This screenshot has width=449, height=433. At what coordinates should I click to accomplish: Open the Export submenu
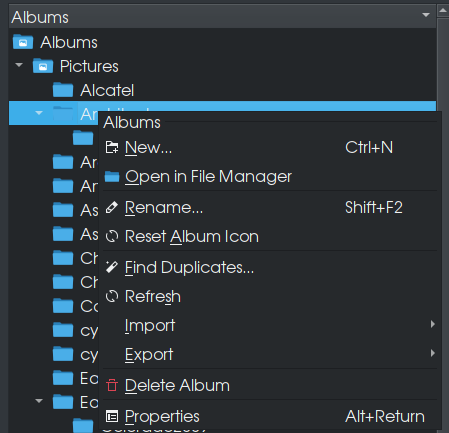(x=270, y=354)
